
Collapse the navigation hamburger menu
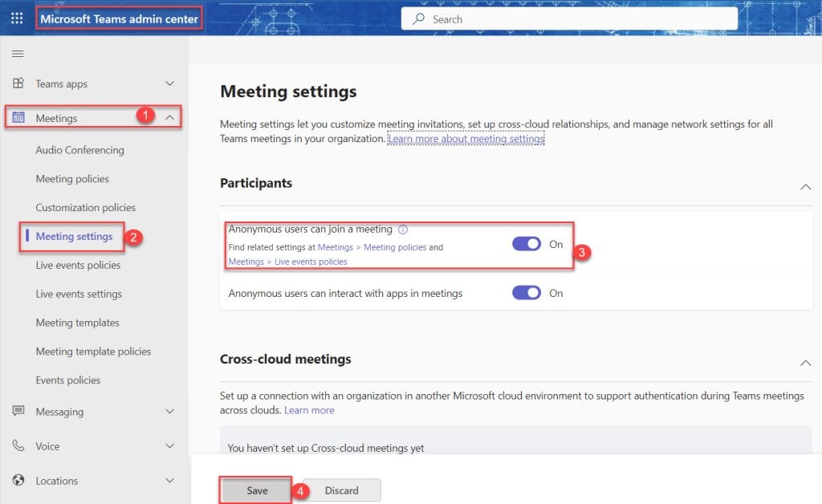pos(18,54)
